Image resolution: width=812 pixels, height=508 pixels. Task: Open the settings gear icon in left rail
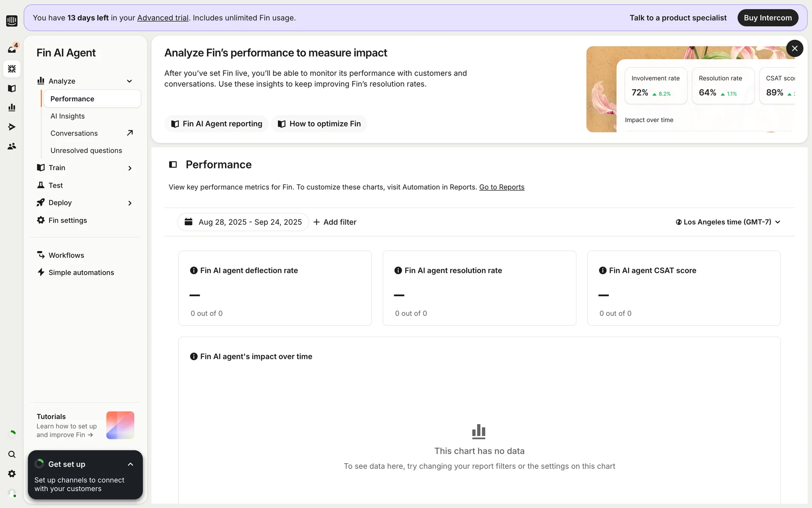(12, 474)
